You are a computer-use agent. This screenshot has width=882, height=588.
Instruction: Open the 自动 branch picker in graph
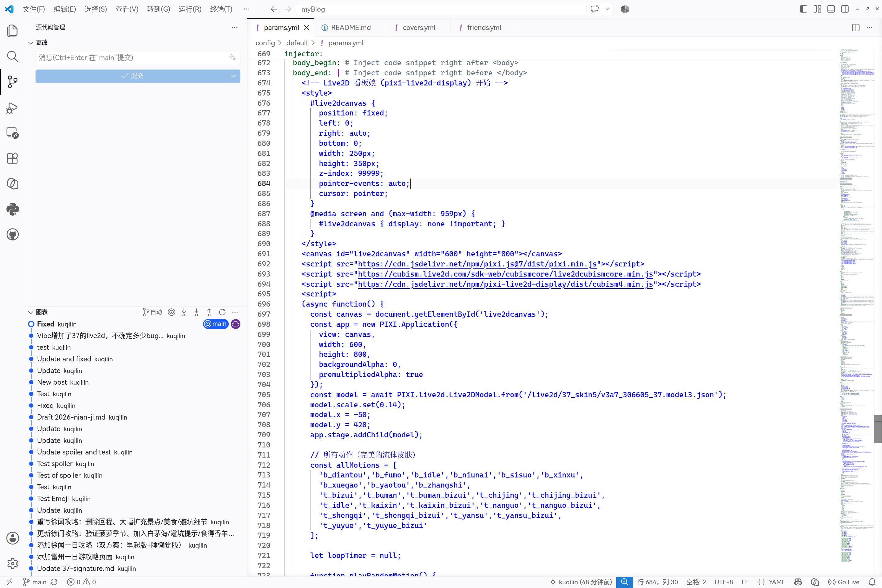[152, 312]
